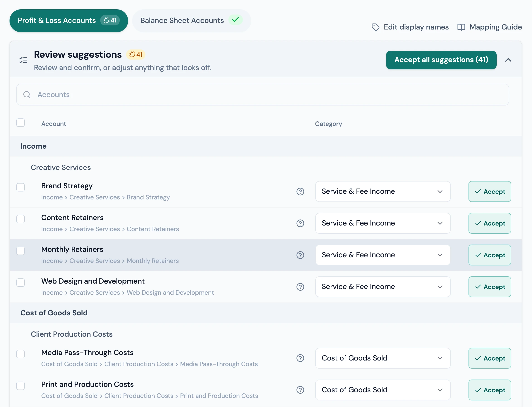
Task: Select the Web Design and Development checkbox
Action: 21,282
